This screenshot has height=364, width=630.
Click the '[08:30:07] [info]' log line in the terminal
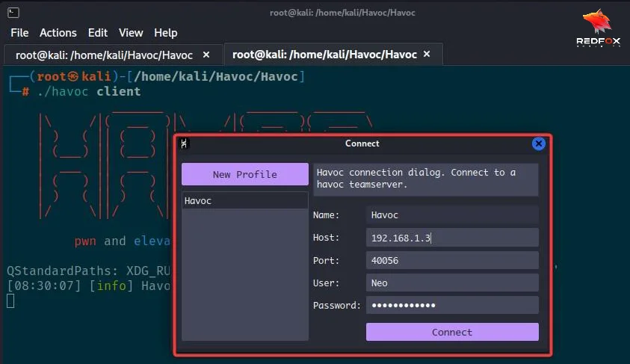tap(88, 286)
